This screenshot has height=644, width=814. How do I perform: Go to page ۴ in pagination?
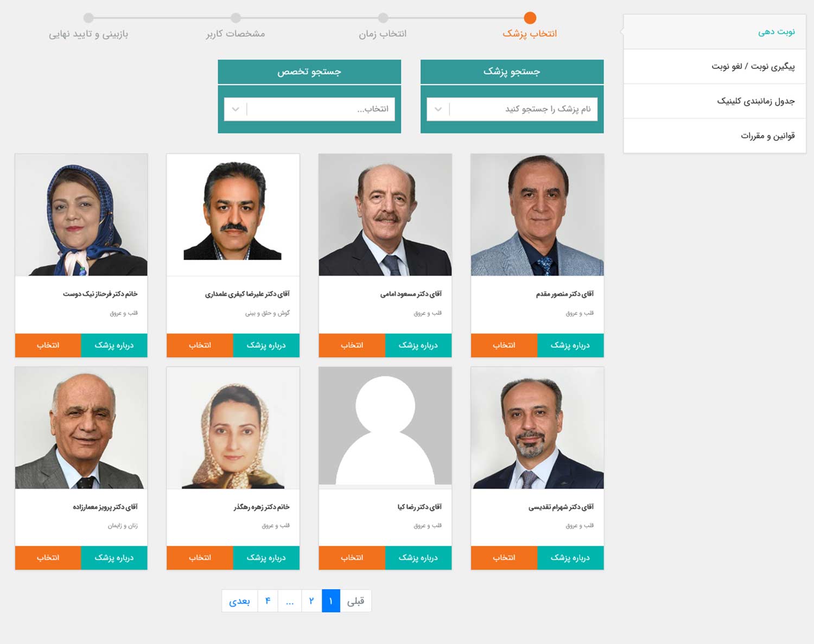point(268,601)
